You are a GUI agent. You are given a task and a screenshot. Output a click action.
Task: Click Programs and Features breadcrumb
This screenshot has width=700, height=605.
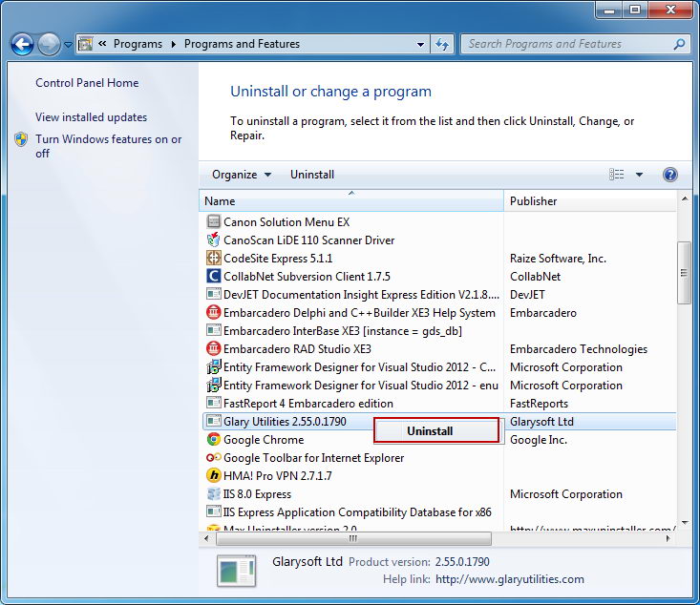242,44
